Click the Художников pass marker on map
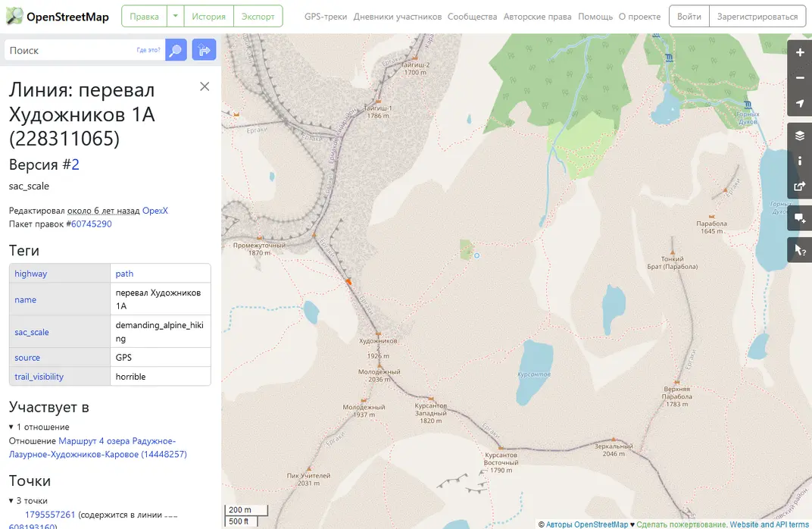The width and height of the screenshot is (812, 529). coord(378,335)
